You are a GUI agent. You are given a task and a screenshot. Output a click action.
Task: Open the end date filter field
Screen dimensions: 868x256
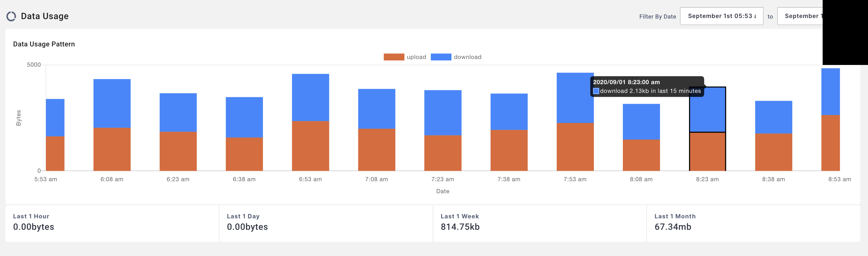[800, 16]
